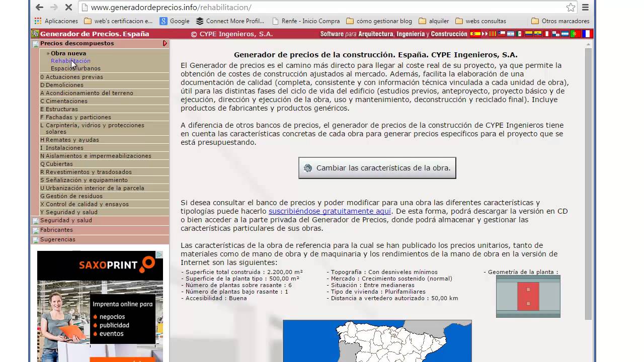
Task: Open the Otros marcadores folder
Action: click(x=560, y=21)
